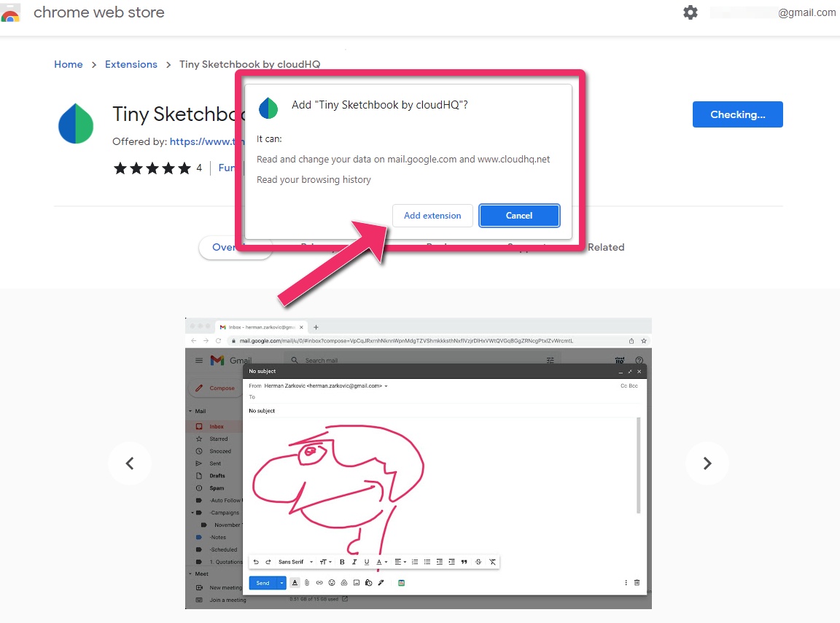Click the blue Checking... button
840x623 pixels.
tap(737, 114)
